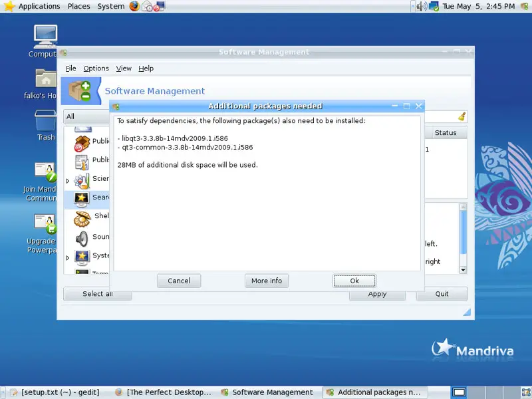This screenshot has height=399, width=532.
Task: Click Quit in Software Management
Action: tap(442, 294)
